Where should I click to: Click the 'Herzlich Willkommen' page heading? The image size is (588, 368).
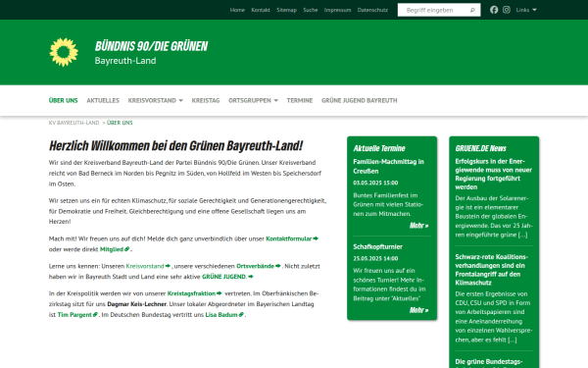[x=175, y=145]
